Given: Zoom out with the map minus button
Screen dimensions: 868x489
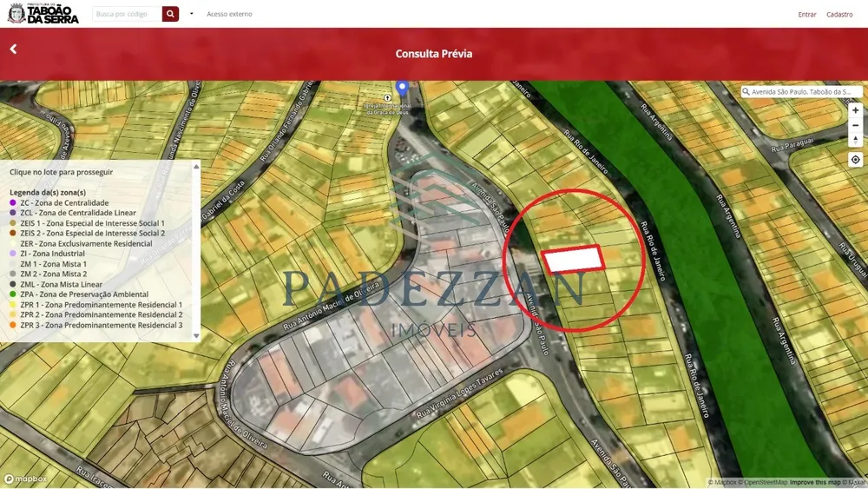Looking at the screenshot, I should pos(855,125).
